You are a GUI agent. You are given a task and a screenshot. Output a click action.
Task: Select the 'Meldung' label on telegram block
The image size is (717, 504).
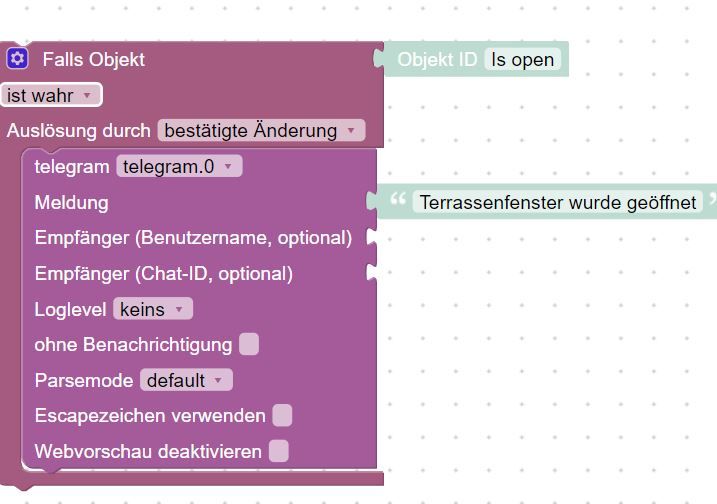71,203
